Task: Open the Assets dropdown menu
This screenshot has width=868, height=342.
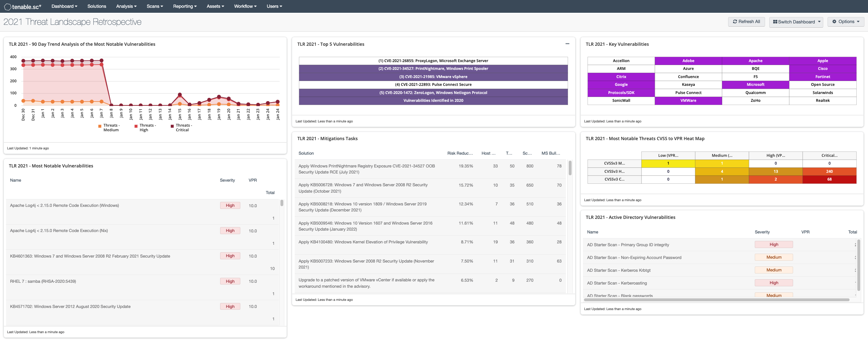Action: (x=215, y=6)
